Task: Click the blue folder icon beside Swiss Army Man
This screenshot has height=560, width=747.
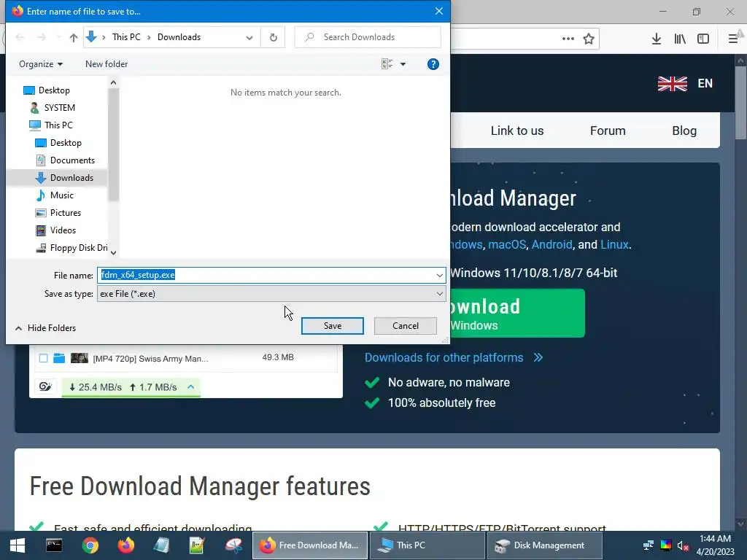Action: click(x=59, y=358)
